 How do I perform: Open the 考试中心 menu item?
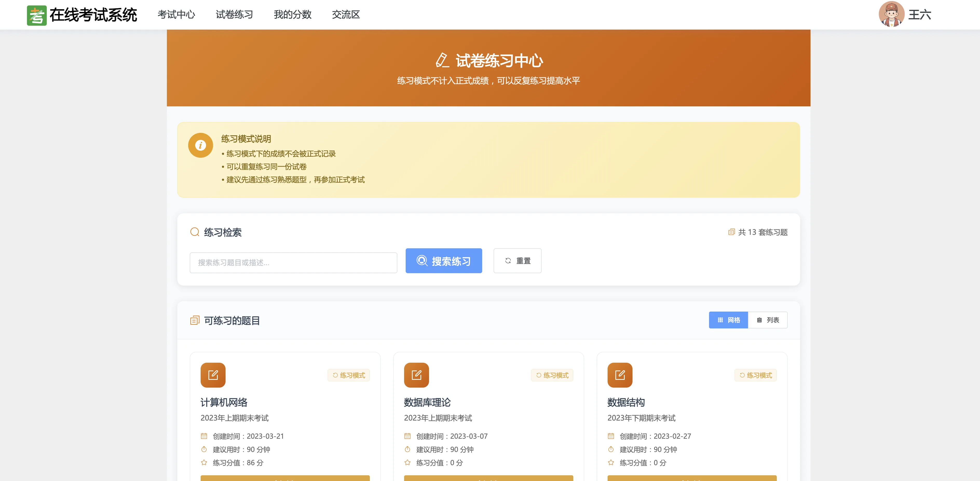(x=176, y=15)
